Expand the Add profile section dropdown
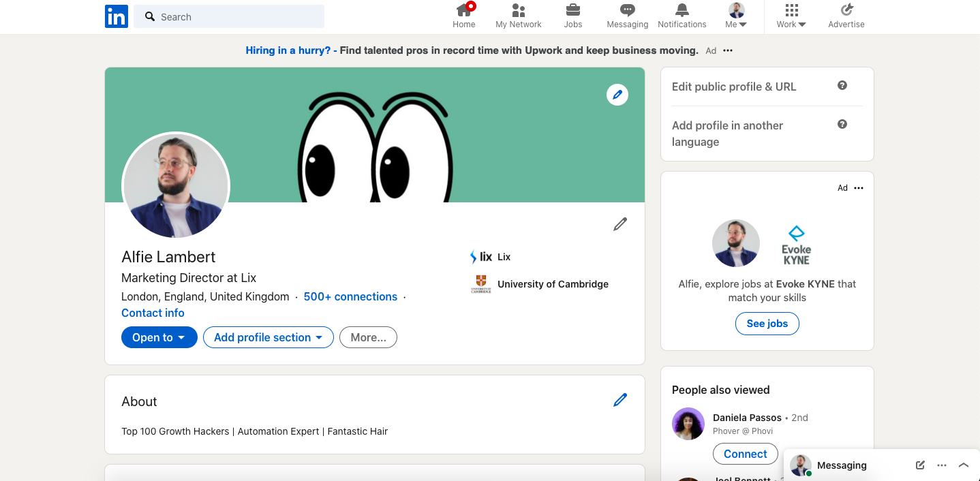The width and height of the screenshot is (980, 481). [268, 337]
